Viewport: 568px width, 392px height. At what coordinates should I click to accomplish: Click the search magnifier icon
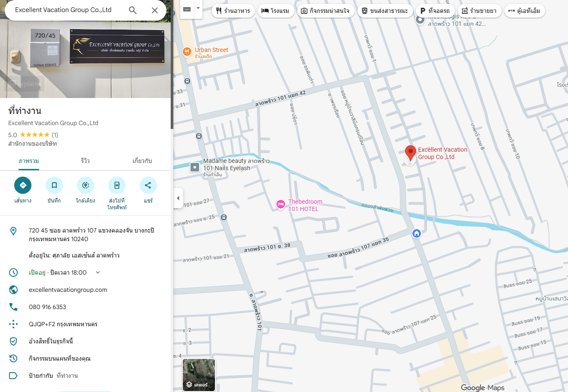[x=133, y=10]
